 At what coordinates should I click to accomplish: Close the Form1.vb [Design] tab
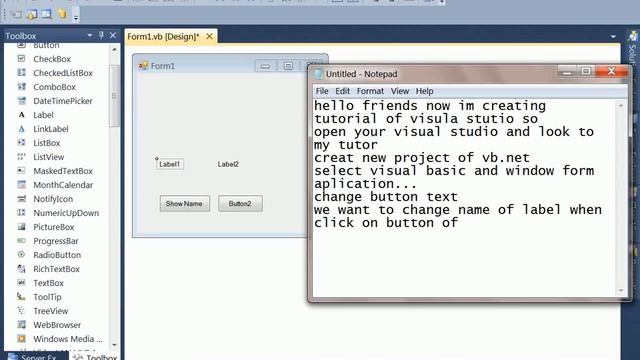point(209,36)
